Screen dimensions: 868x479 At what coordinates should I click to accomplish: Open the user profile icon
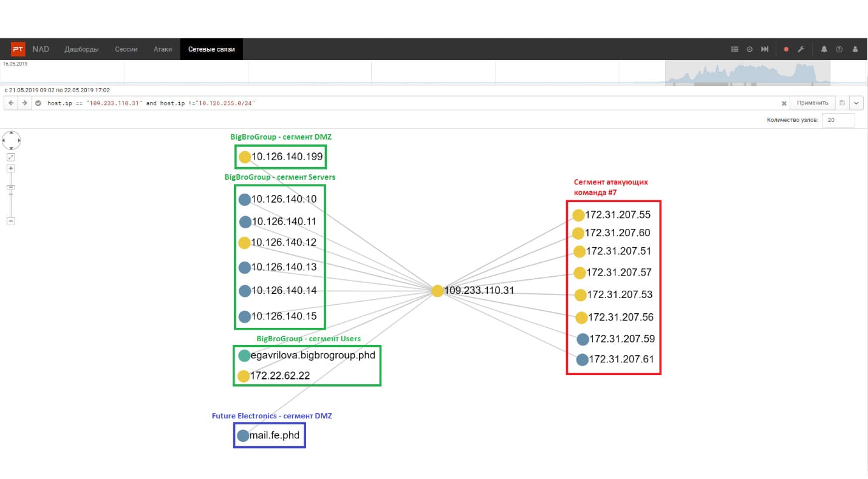tap(855, 49)
